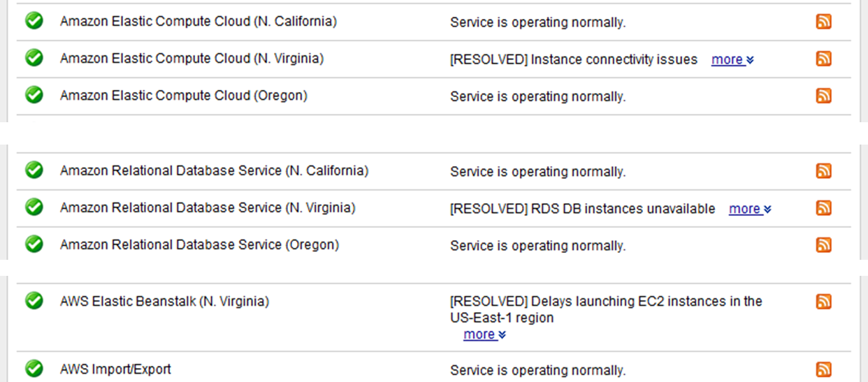
Task: Open RSS feed for EC2 N. Virginia
Action: (824, 59)
